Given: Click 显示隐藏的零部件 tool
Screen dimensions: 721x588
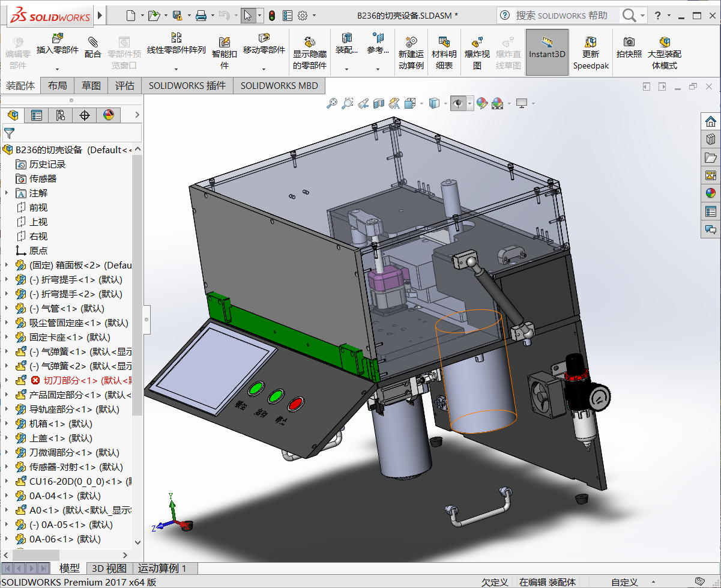Looking at the screenshot, I should 310,53.
